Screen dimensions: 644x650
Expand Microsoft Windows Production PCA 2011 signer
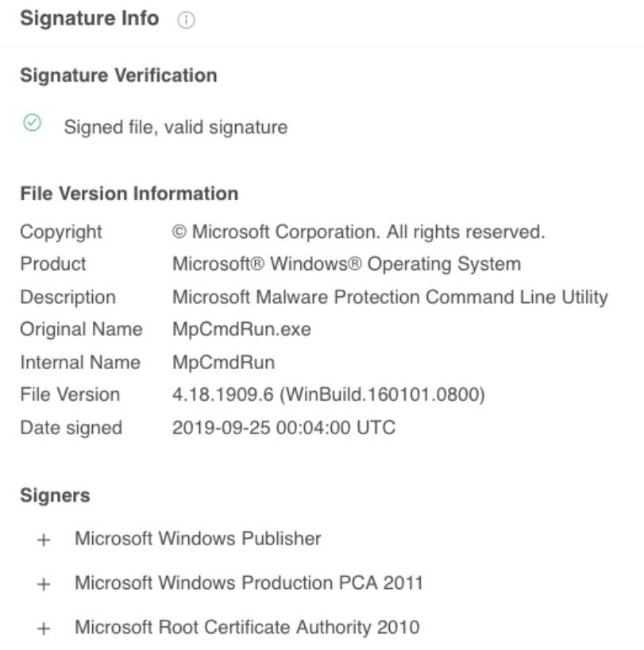(x=44, y=584)
